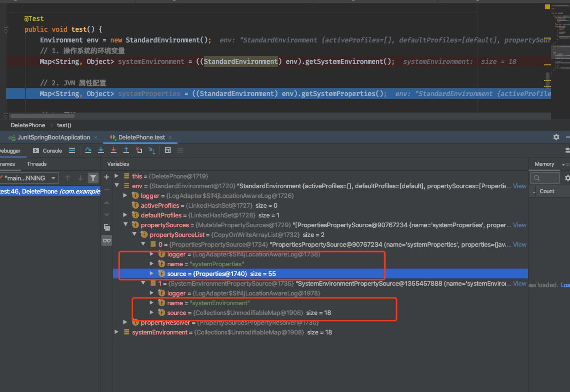The image size is (570, 392).
Task: Click View link on the env row
Action: [520, 186]
